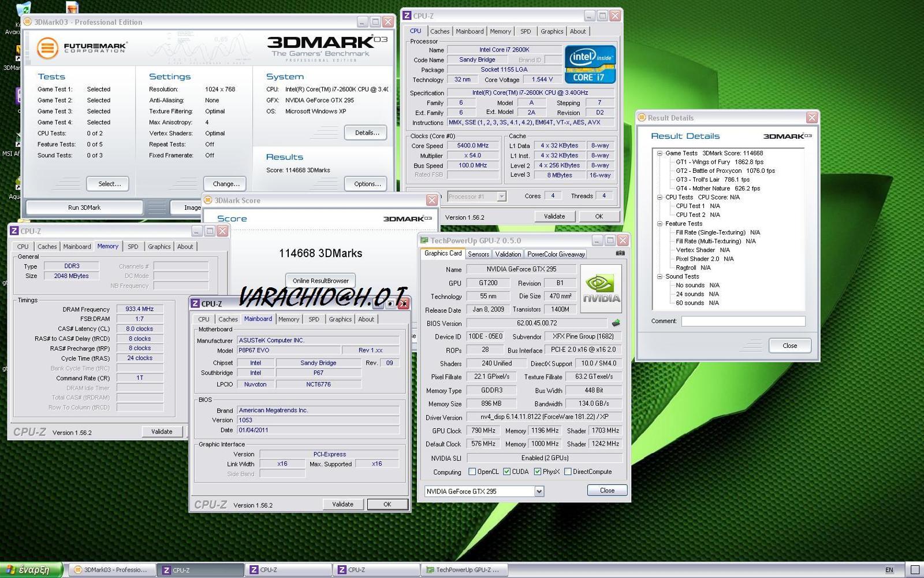The width and height of the screenshot is (924, 578).
Task: Click the BIOS save chip icon in GPU-Z
Action: coord(616,323)
